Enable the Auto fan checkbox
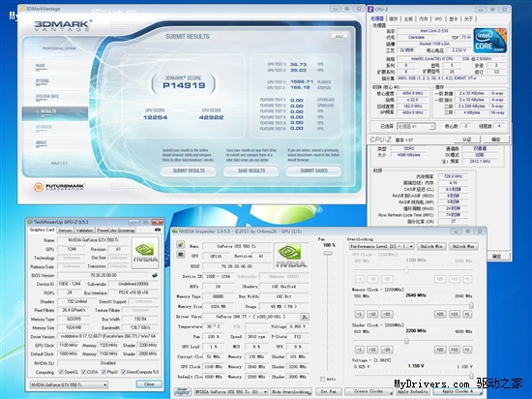Viewport: 532px width, 399px height. [323, 379]
